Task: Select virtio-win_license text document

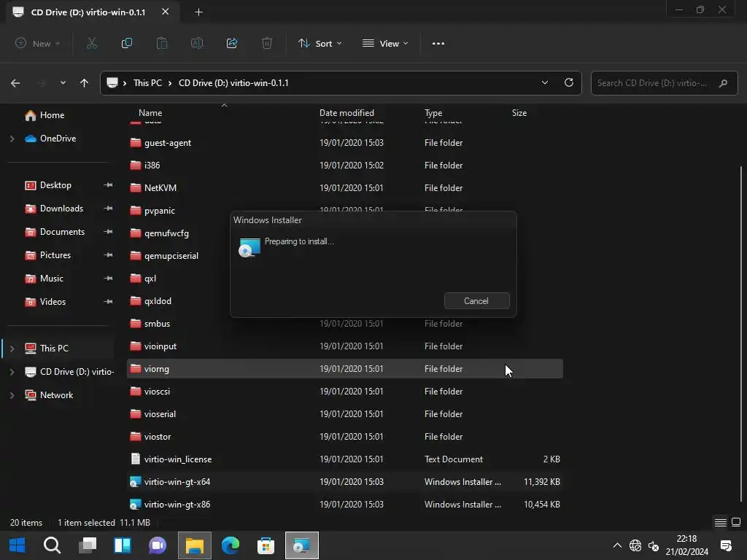Action: [x=345, y=459]
